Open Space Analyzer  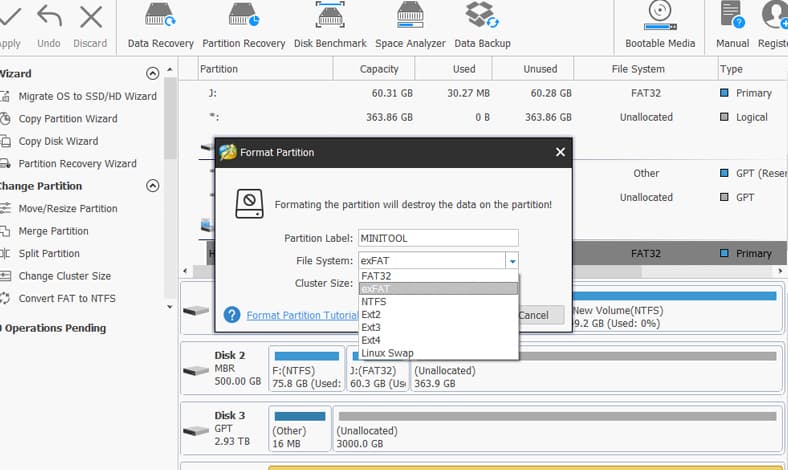click(x=410, y=26)
